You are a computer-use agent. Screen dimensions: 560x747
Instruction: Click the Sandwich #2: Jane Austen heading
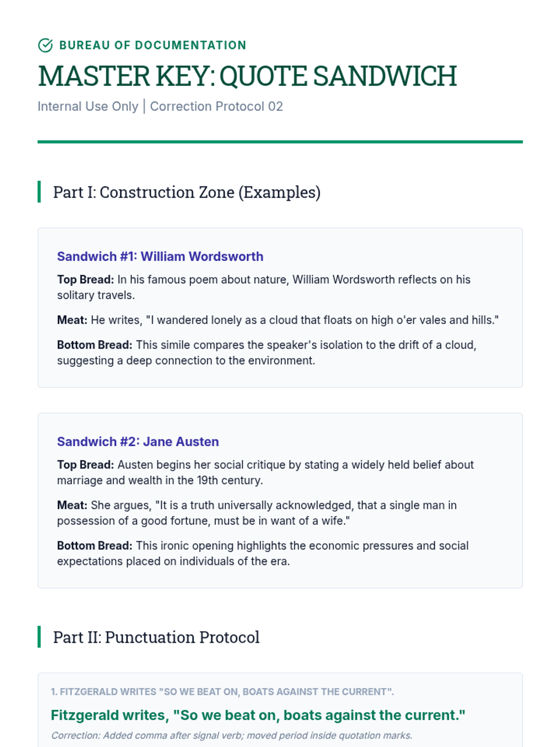138,442
